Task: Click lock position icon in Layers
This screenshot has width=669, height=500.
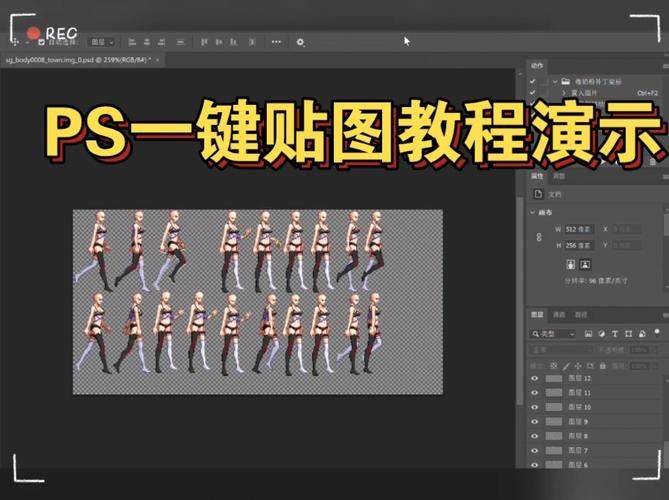Action: [x=578, y=366]
